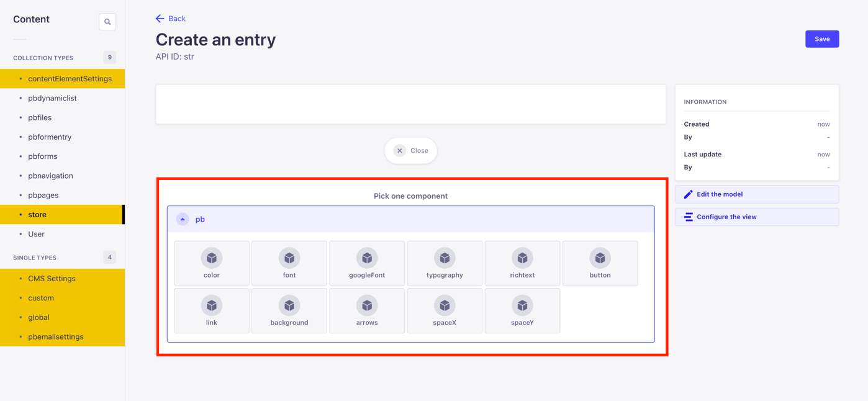868x401 pixels.
Task: Save the new entry
Action: tap(821, 38)
